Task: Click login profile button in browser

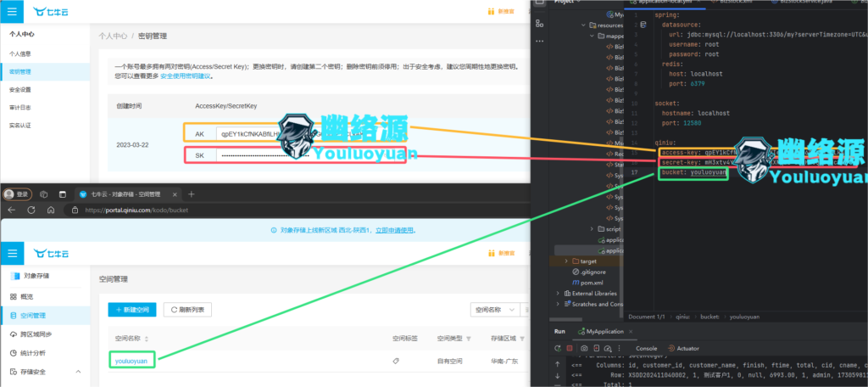Action: 18,194
